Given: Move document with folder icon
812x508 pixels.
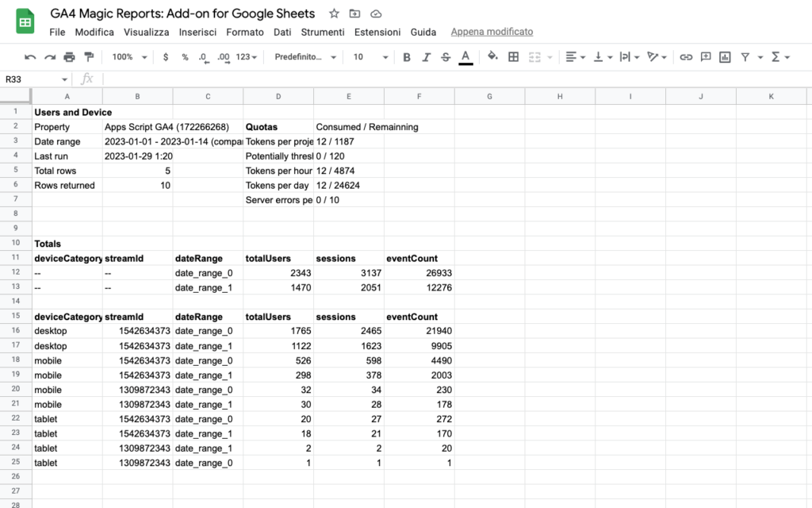Looking at the screenshot, I should pyautogui.click(x=354, y=13).
